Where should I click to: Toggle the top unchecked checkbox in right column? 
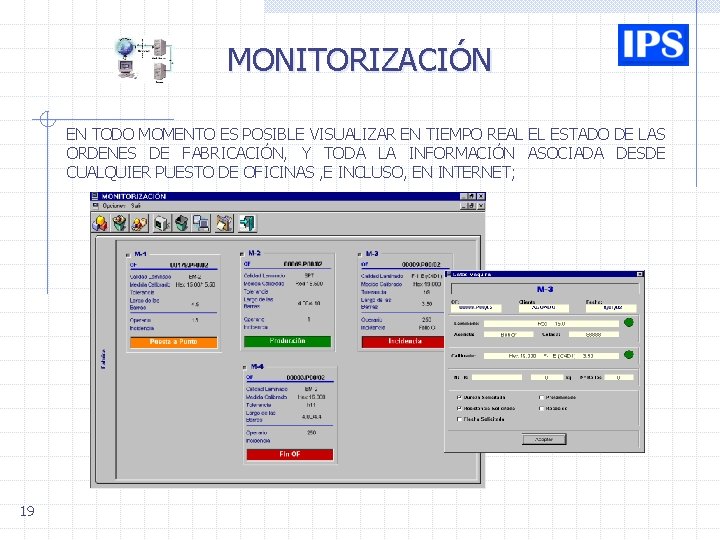541,397
